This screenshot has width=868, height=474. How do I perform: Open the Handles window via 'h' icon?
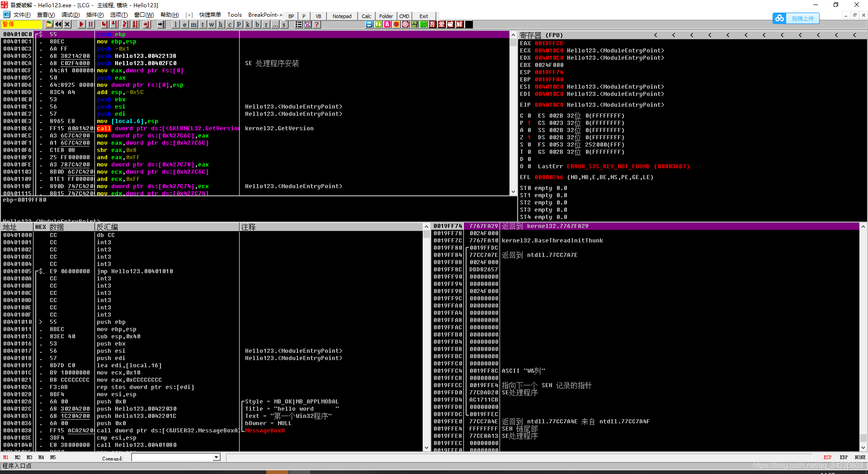(221, 24)
